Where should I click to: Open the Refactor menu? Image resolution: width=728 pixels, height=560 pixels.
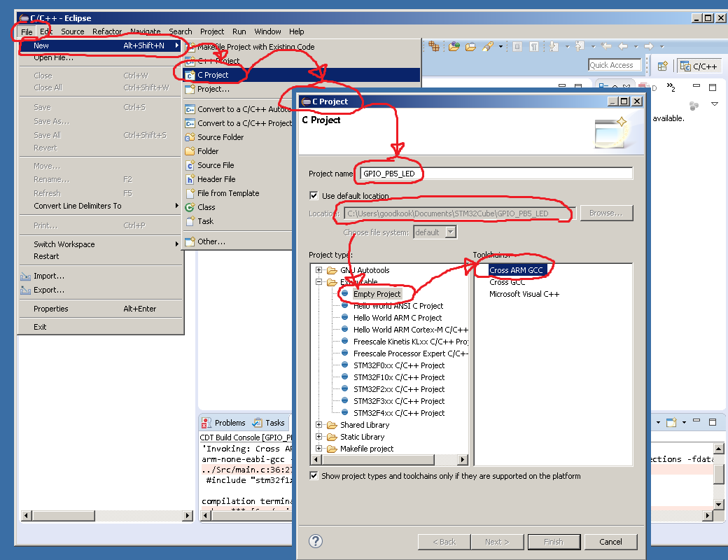point(107,31)
